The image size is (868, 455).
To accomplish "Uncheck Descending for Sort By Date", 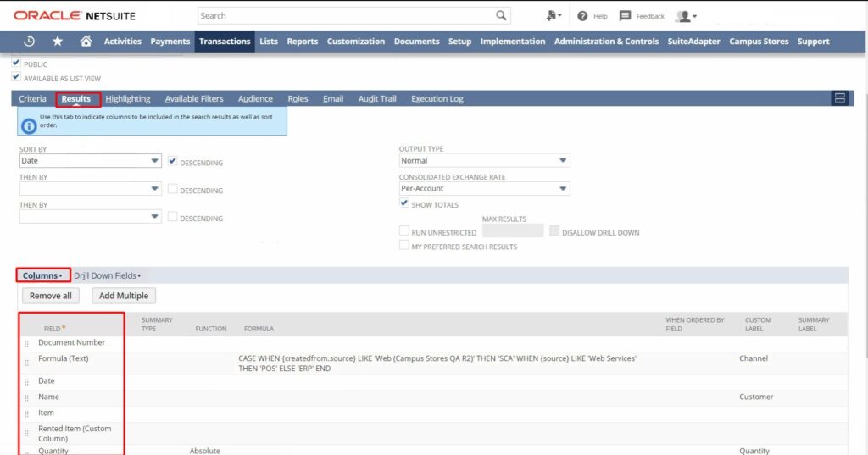I will [173, 161].
